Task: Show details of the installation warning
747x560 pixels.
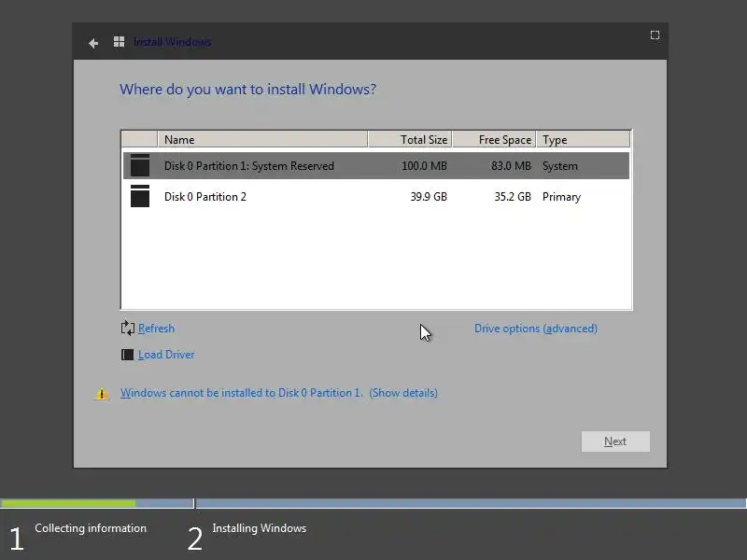Action: pos(403,393)
